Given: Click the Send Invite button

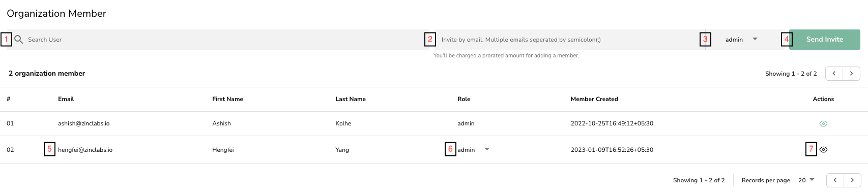Looking at the screenshot, I should point(824,40).
